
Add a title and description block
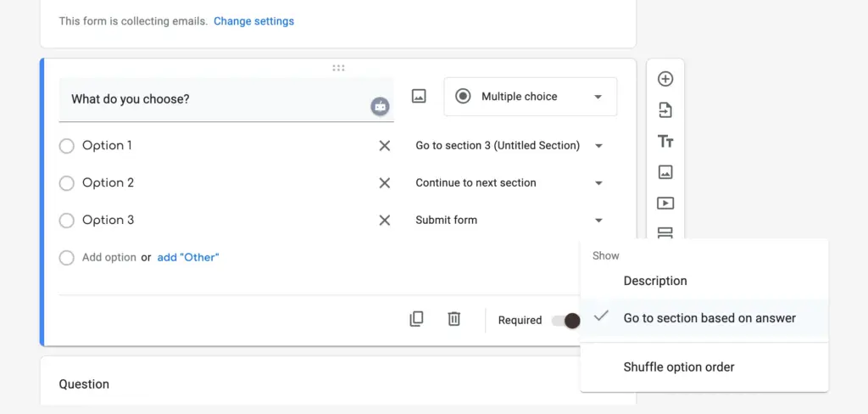pyautogui.click(x=665, y=142)
